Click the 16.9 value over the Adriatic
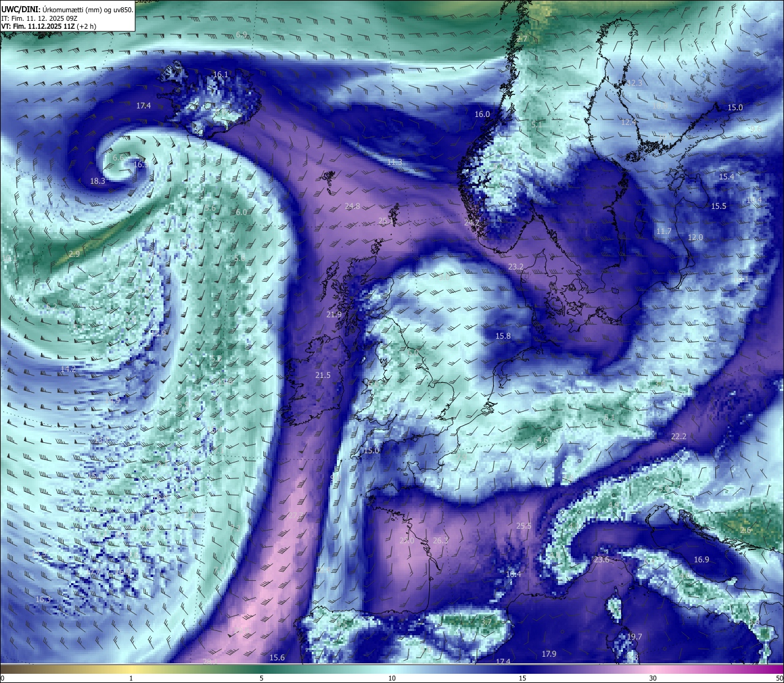 [x=701, y=560]
